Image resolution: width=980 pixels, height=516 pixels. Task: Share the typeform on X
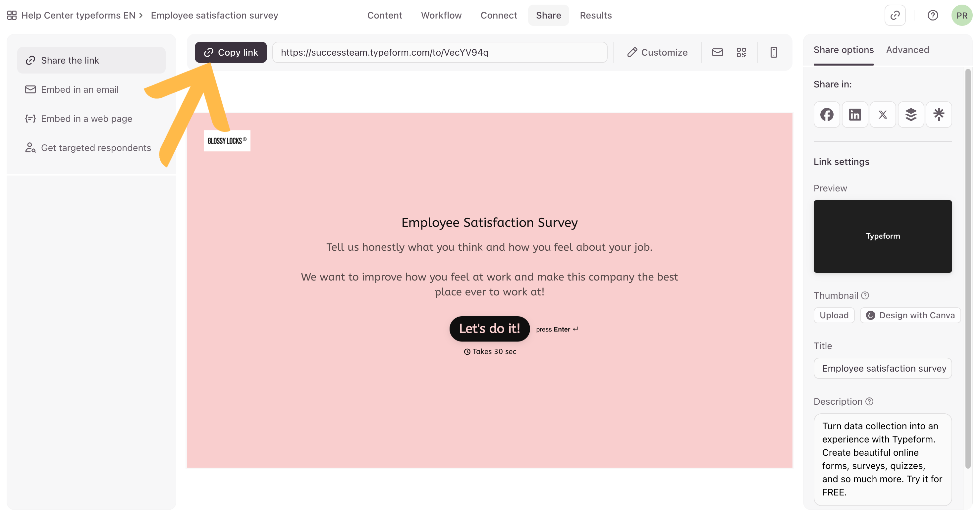tap(883, 115)
